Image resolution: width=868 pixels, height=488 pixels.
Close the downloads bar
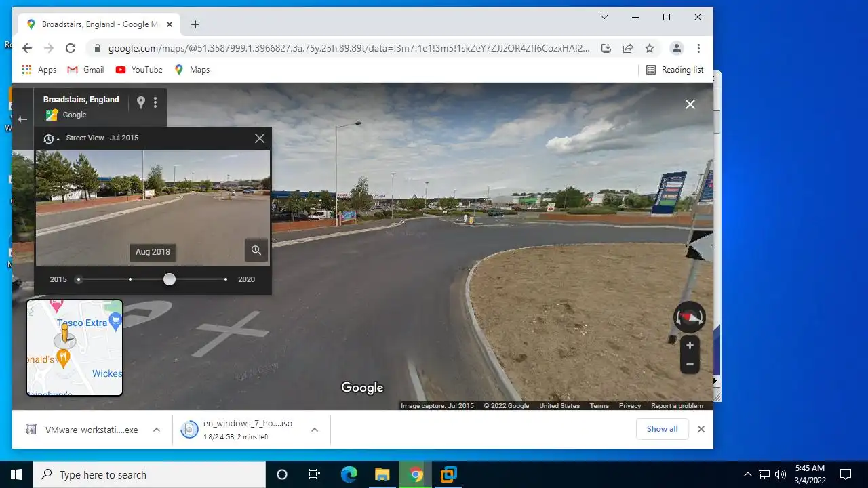pyautogui.click(x=701, y=429)
